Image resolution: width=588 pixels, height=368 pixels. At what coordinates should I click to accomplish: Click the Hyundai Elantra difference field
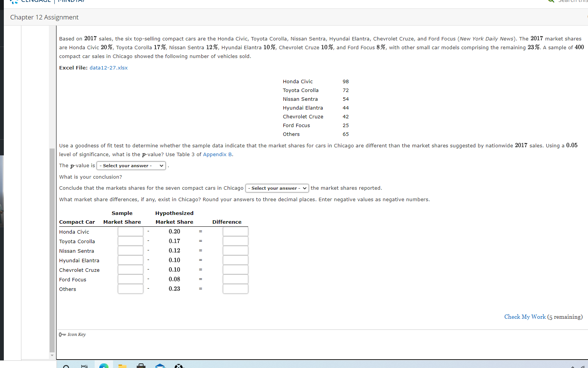coord(236,260)
